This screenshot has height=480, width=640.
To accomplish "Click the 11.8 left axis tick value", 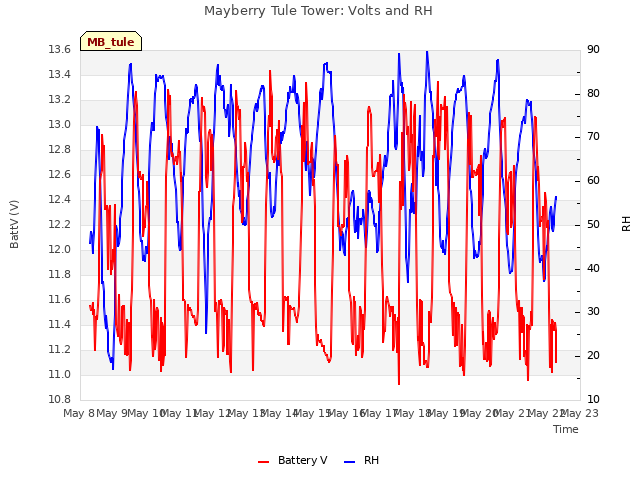I will click(x=60, y=275).
